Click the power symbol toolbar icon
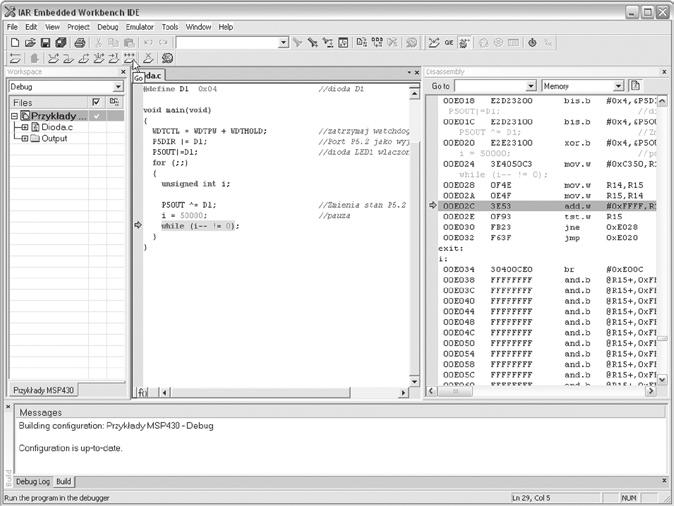The image size is (674, 506). coord(532,43)
